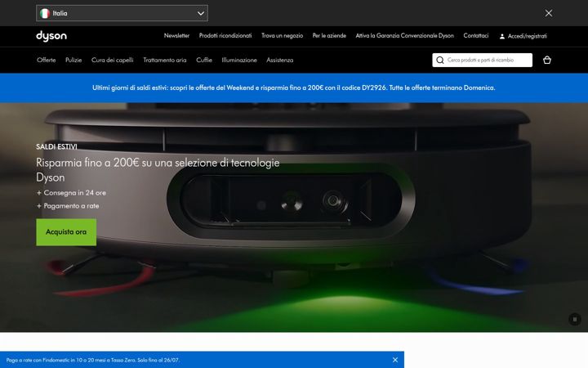Click Attiva la Garanzia Convenzionale Dyson
Screen dimensions: 588x368
pos(404,36)
